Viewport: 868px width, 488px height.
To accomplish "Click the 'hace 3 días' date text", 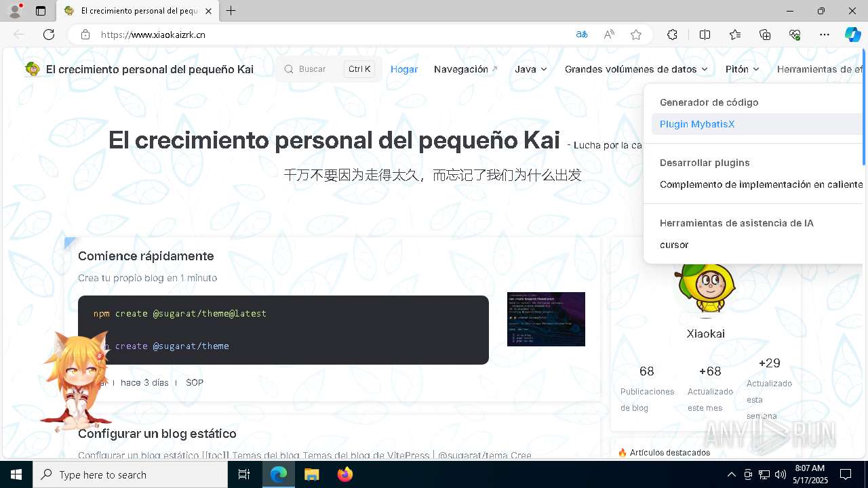I will tap(144, 383).
